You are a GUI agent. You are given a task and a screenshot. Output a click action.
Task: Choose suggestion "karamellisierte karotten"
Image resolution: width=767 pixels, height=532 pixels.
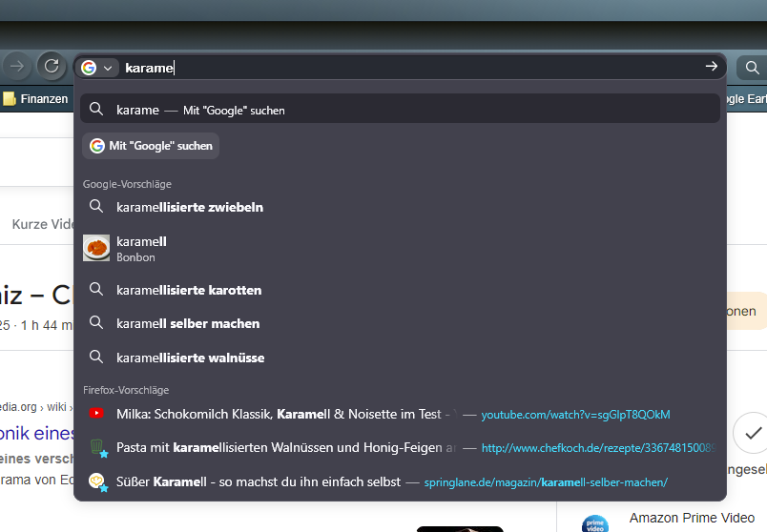pyautogui.click(x=188, y=290)
